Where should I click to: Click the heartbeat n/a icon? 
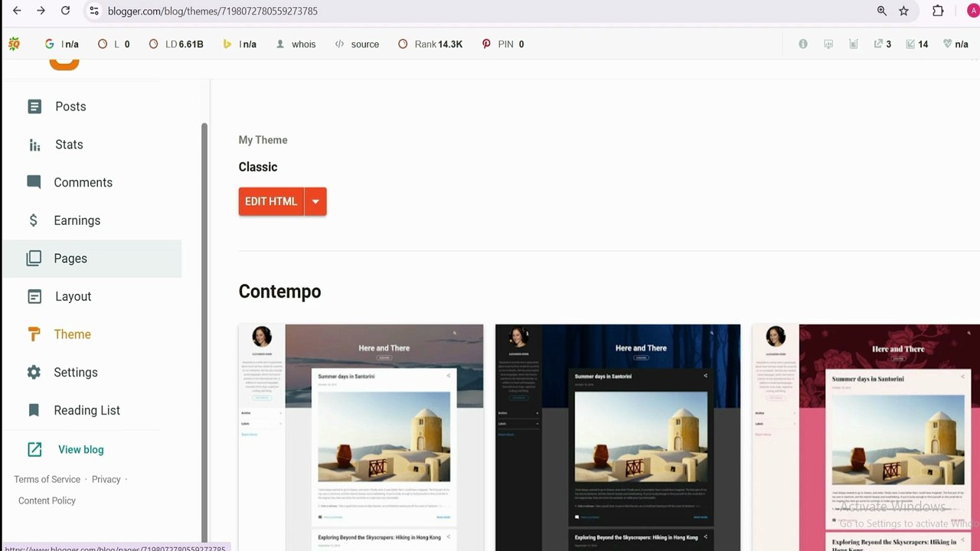point(955,44)
